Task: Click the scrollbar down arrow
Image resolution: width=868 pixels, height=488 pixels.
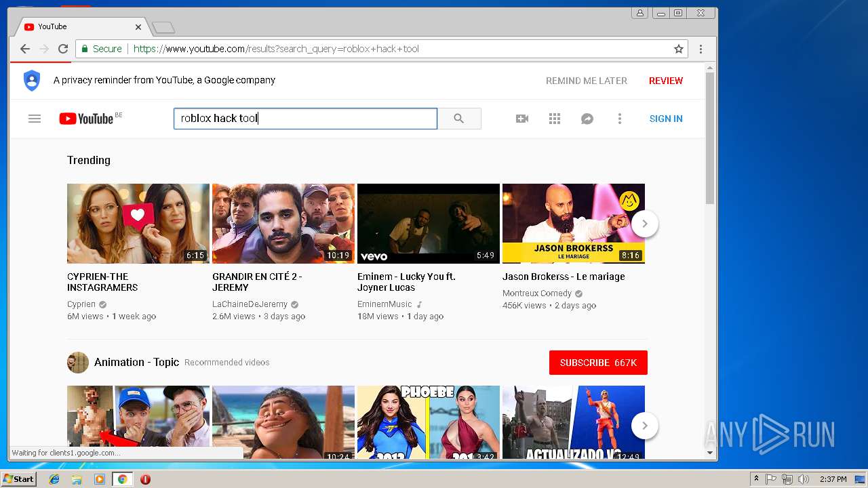Action: click(x=710, y=453)
